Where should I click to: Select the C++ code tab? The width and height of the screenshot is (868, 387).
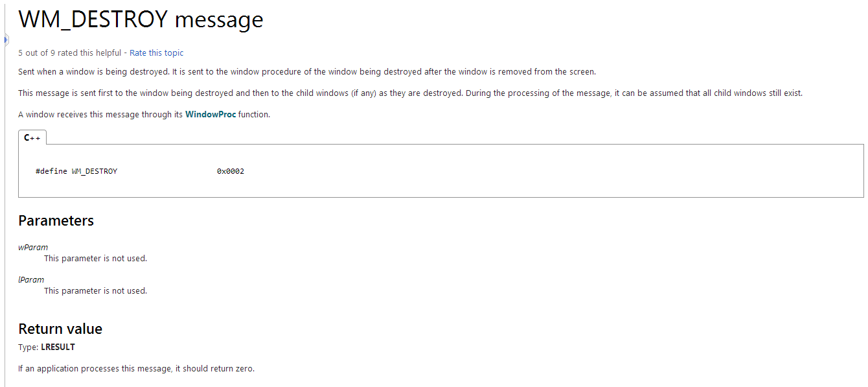click(x=32, y=137)
